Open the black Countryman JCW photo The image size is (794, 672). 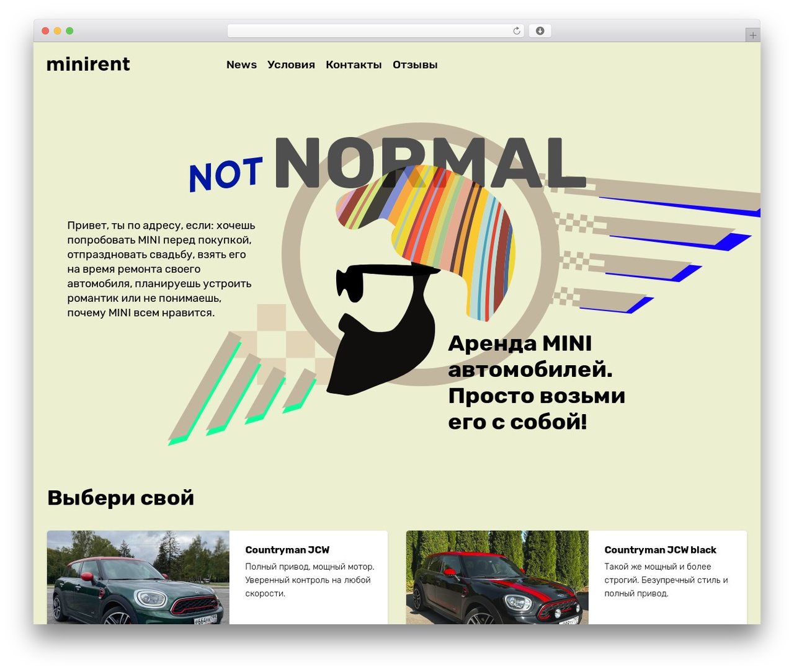[x=497, y=577]
